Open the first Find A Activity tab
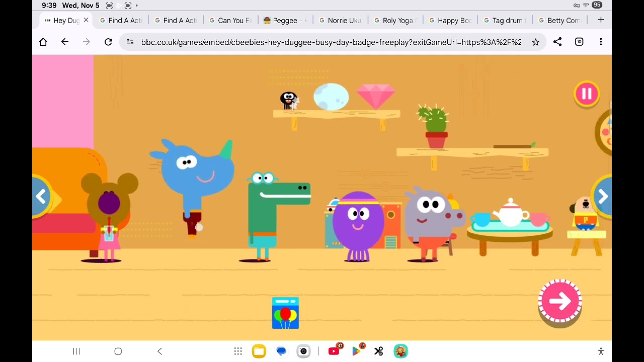 [121, 20]
